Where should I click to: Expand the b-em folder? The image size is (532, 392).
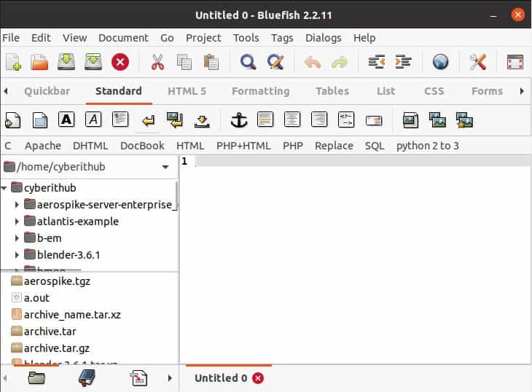[x=17, y=238]
